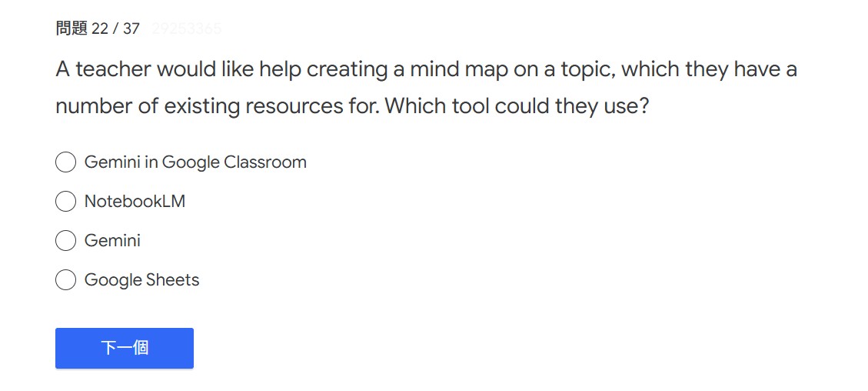Image resolution: width=868 pixels, height=391 pixels.
Task: Choose the NotebookLM radio button
Action: point(65,202)
